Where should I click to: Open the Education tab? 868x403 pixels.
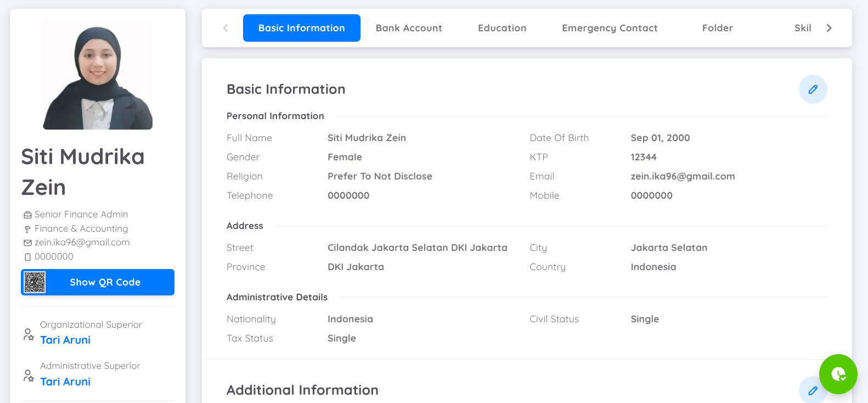pos(501,28)
